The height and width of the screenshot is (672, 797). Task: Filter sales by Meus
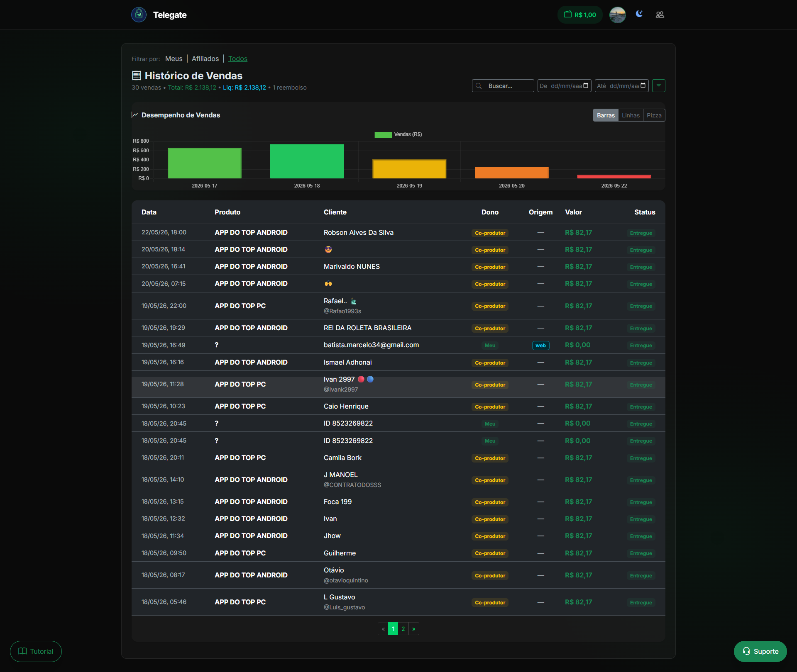click(174, 58)
